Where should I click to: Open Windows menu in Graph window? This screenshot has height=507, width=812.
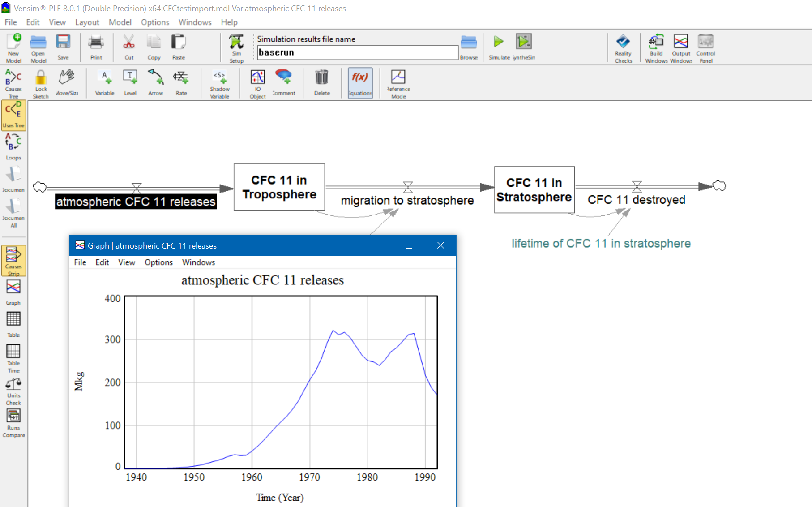point(198,262)
